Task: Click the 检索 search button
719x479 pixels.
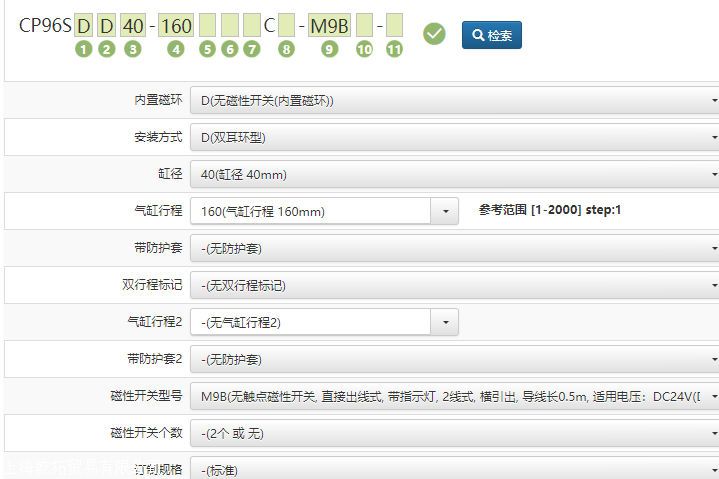Action: tap(492, 35)
